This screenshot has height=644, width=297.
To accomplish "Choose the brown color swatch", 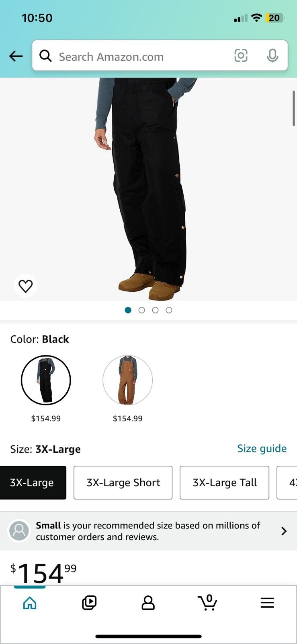I will click(x=128, y=380).
